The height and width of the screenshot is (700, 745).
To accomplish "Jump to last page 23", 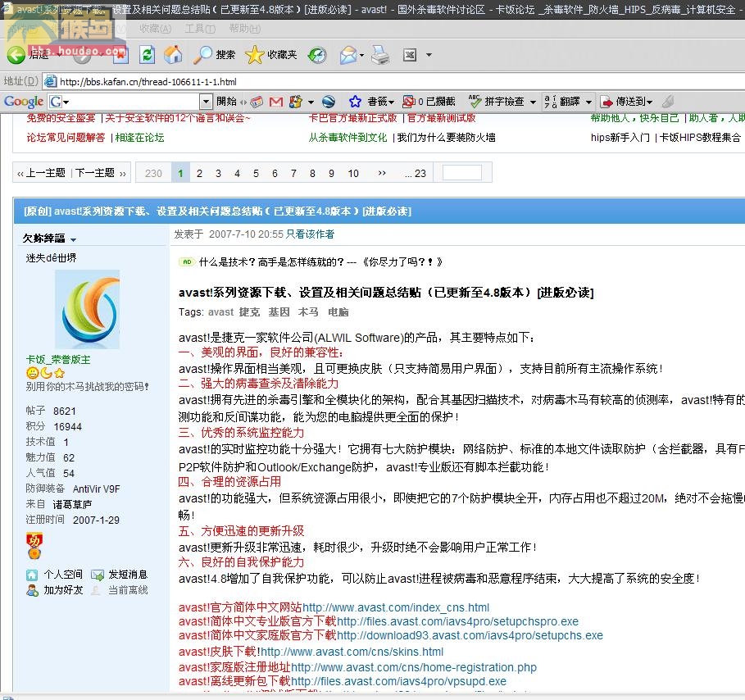I will [416, 174].
